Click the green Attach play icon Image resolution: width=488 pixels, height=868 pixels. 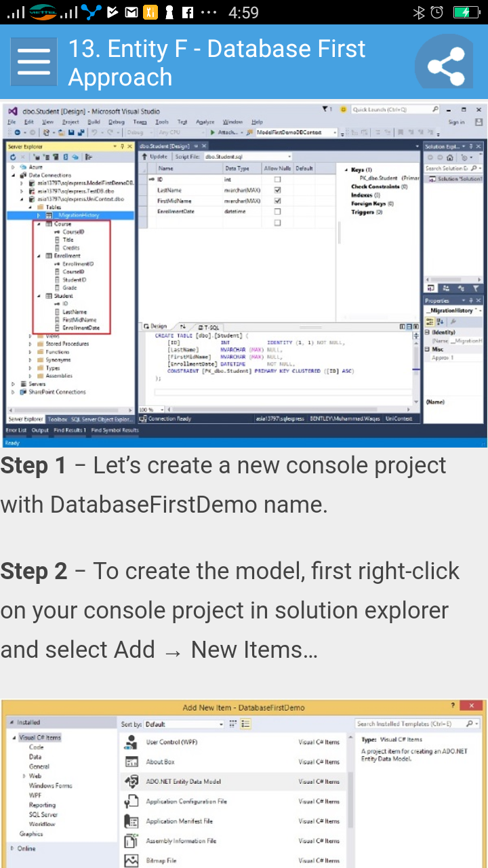(x=213, y=132)
